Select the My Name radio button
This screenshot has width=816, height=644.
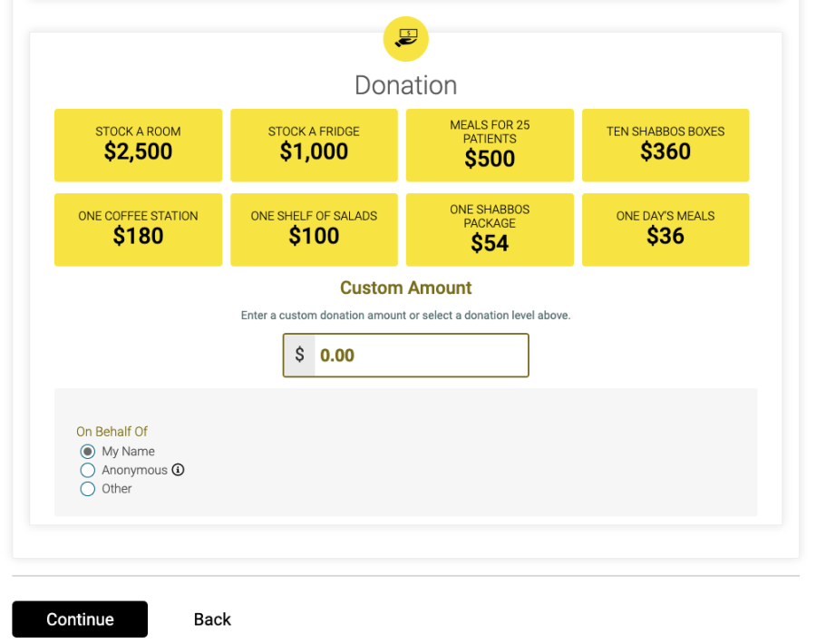87,452
